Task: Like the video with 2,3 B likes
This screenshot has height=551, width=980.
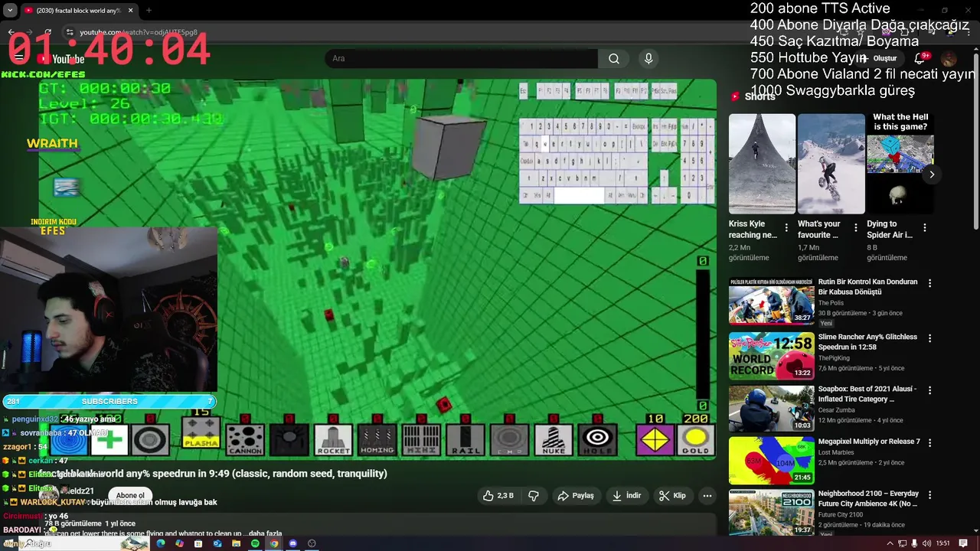Action: 498,496
